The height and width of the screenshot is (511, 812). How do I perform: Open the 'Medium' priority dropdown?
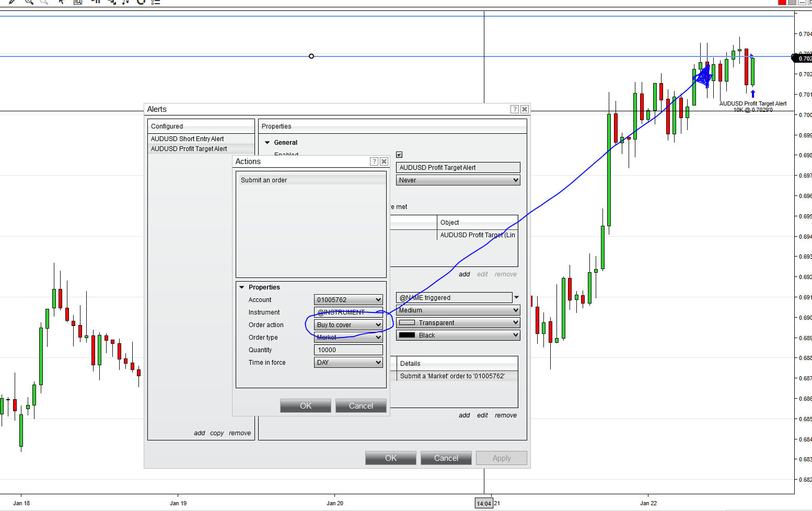[x=458, y=310]
